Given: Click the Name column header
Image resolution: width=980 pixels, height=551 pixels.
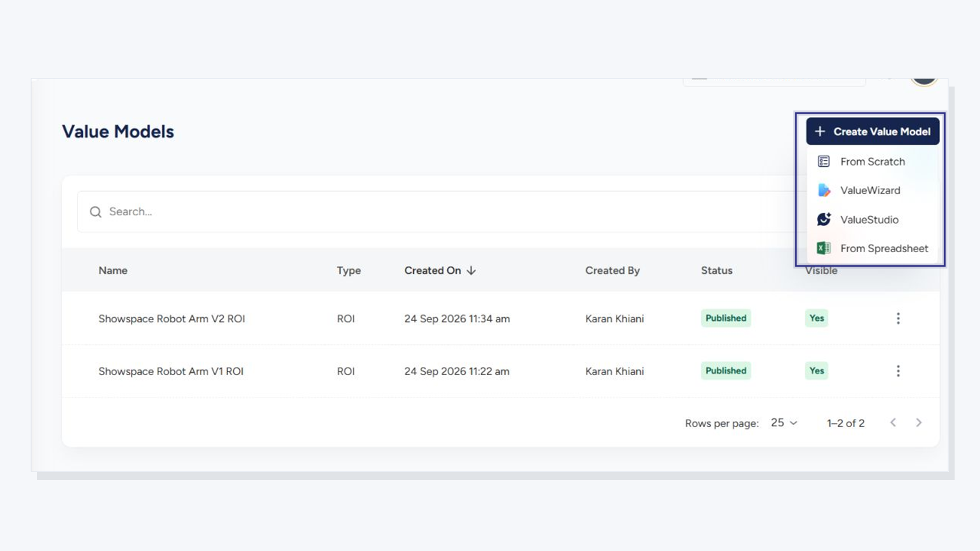Looking at the screenshot, I should pos(113,271).
